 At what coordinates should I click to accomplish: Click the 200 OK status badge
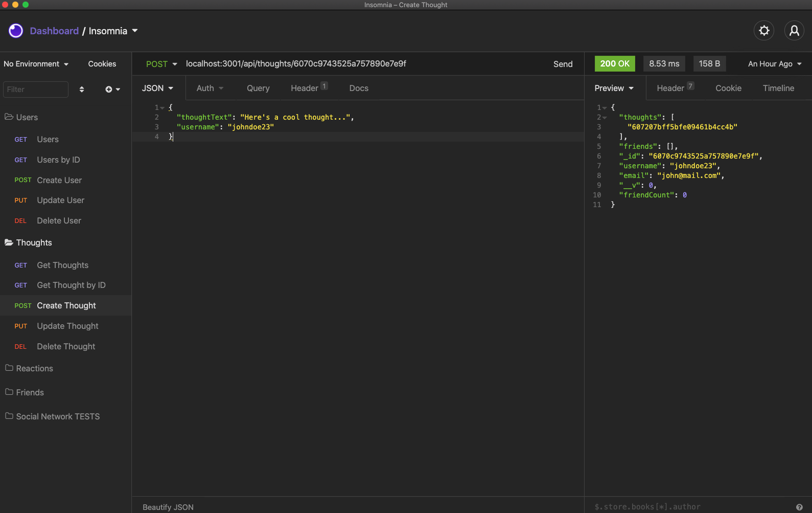coord(615,64)
